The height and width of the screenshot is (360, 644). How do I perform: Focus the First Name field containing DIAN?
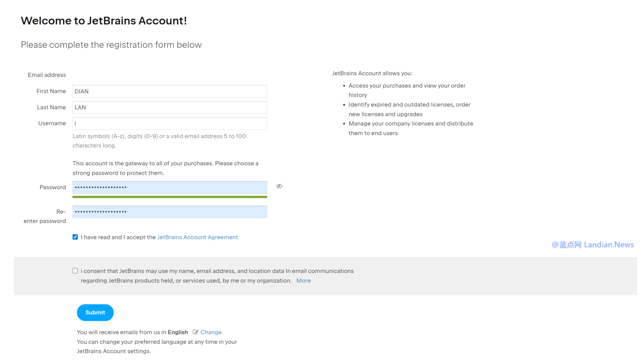tap(169, 91)
